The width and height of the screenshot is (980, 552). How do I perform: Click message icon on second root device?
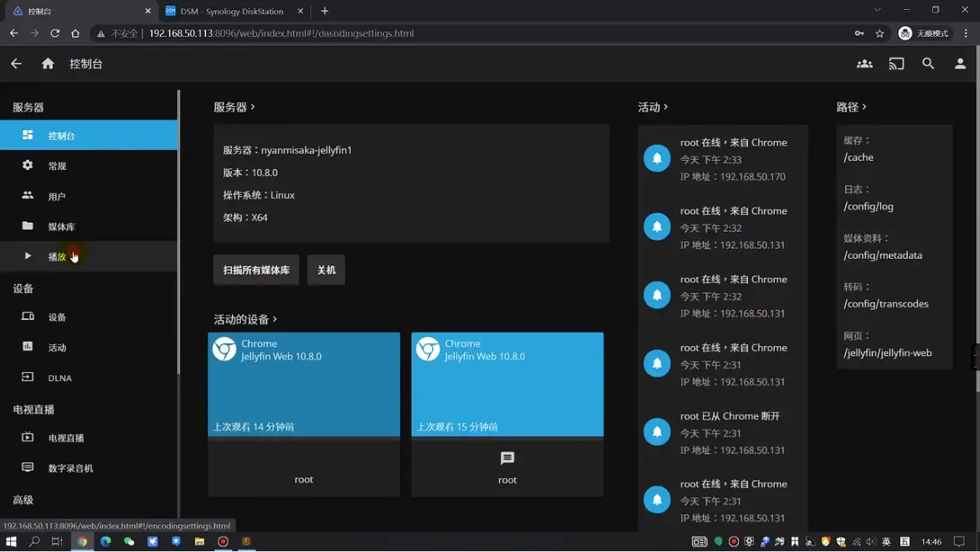tap(507, 458)
